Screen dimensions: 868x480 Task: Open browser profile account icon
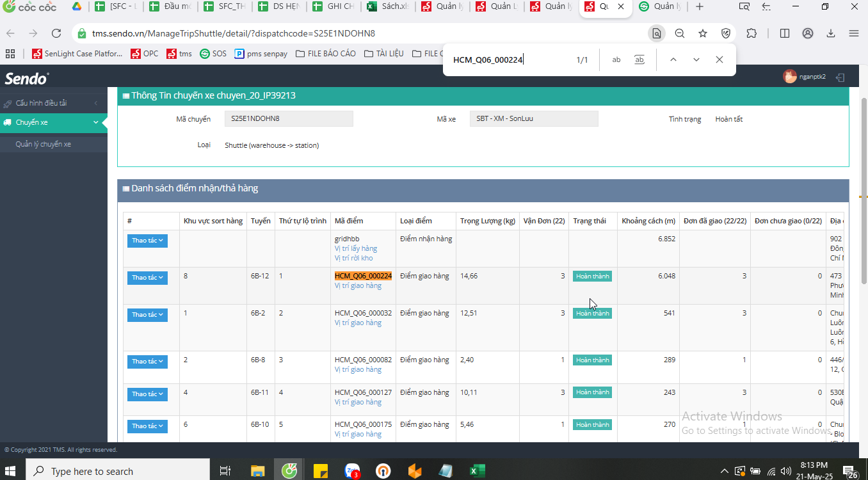pyautogui.click(x=808, y=33)
